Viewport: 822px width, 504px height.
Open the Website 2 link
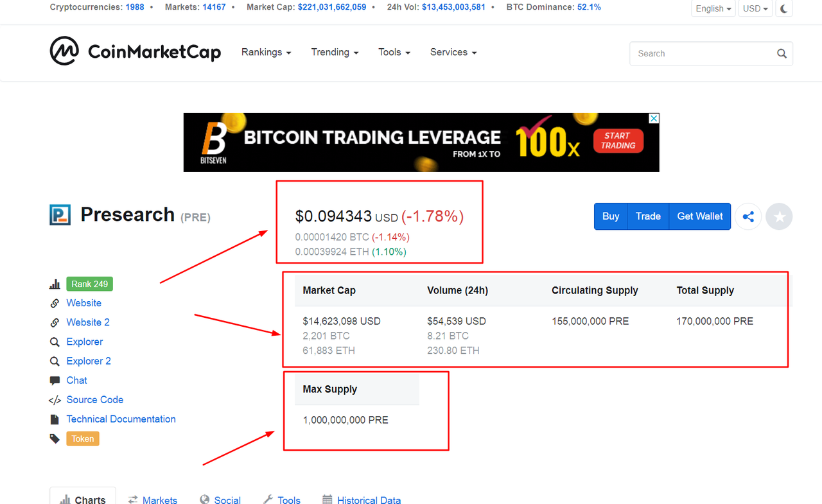[x=88, y=322]
